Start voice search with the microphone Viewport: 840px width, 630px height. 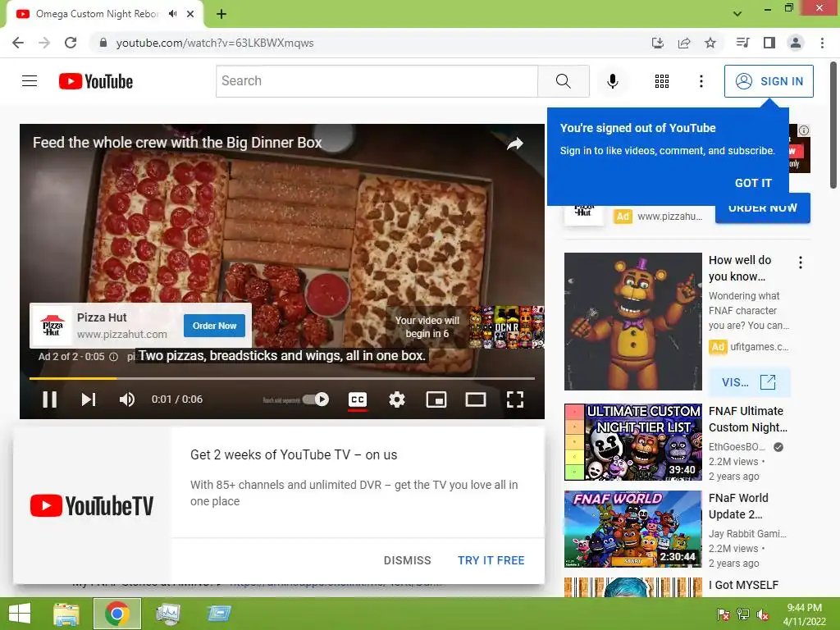click(612, 81)
